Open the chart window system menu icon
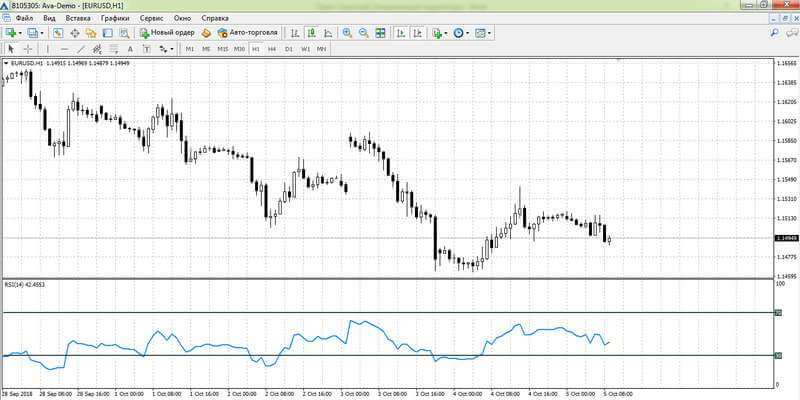Image resolution: width=800 pixels, height=400 pixels. [x=7, y=18]
